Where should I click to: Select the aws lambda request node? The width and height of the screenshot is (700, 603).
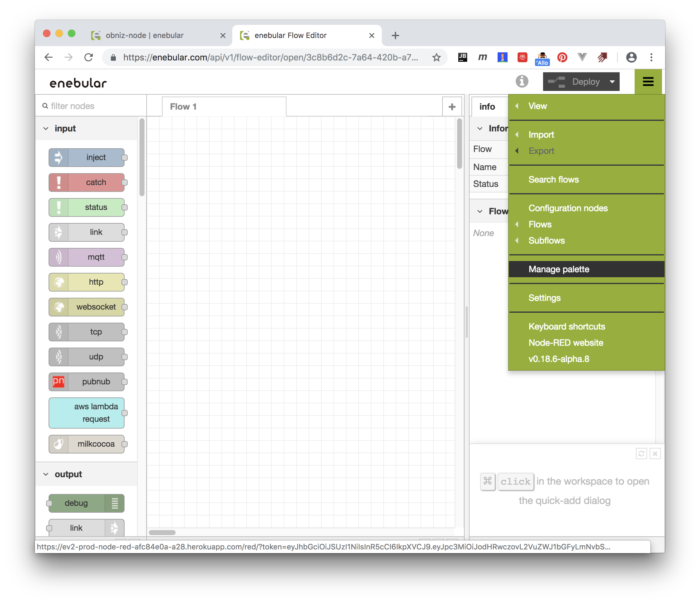(x=87, y=413)
